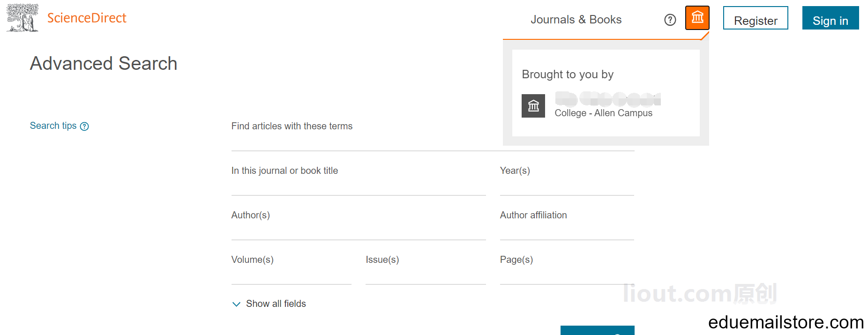868x335 pixels.
Task: Click the Register button
Action: [x=755, y=19]
